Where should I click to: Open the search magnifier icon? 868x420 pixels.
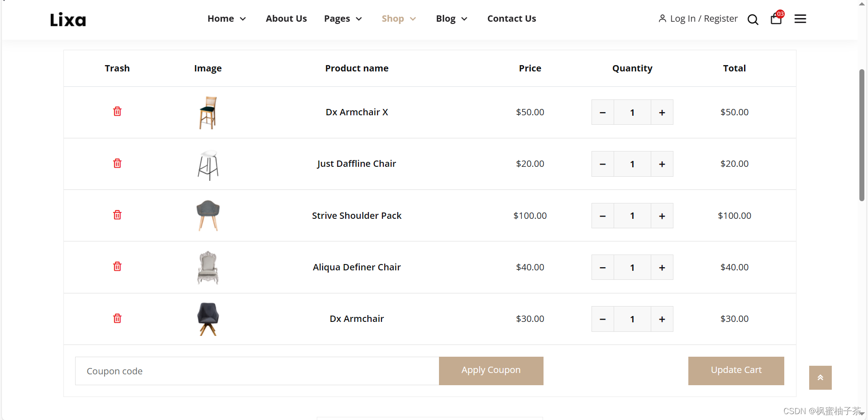[x=753, y=19]
